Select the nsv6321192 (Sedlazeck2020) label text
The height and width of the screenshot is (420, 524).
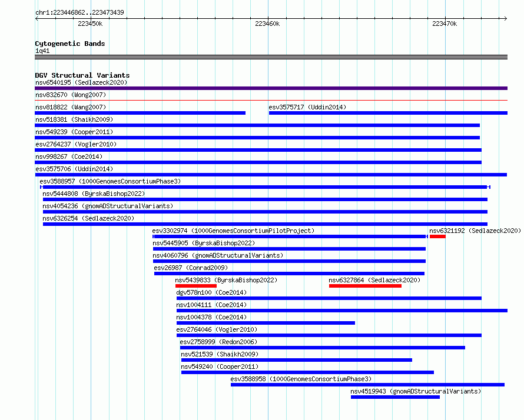point(475,231)
